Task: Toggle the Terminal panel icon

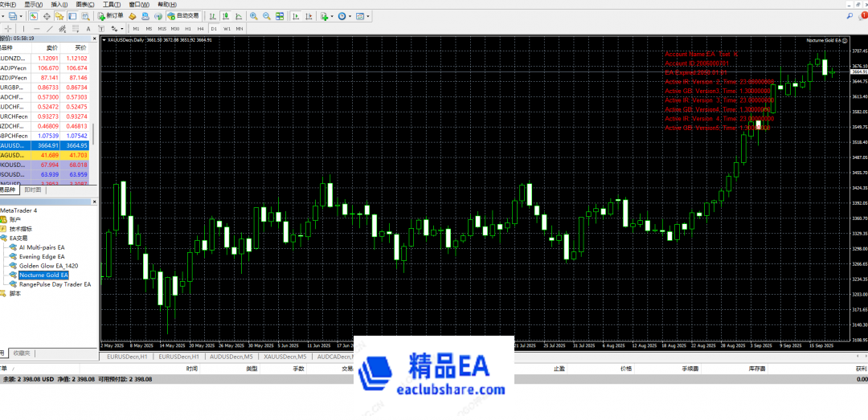Action: point(72,16)
